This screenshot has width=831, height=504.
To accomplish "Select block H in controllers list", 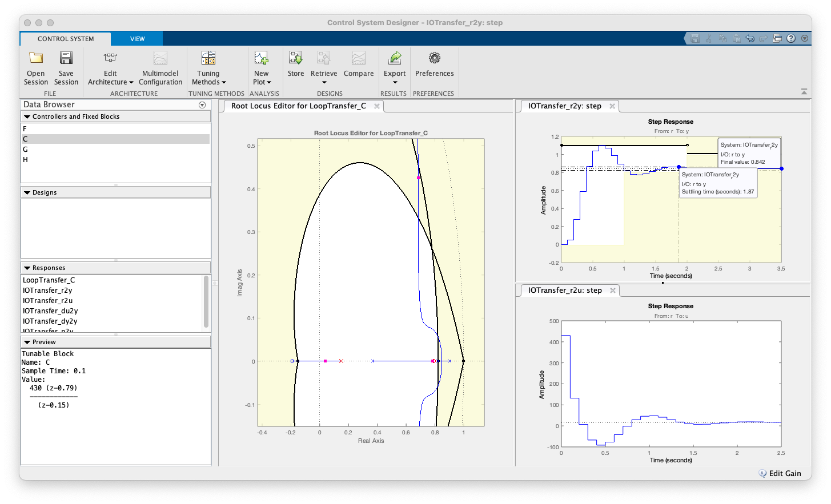I will point(115,160).
